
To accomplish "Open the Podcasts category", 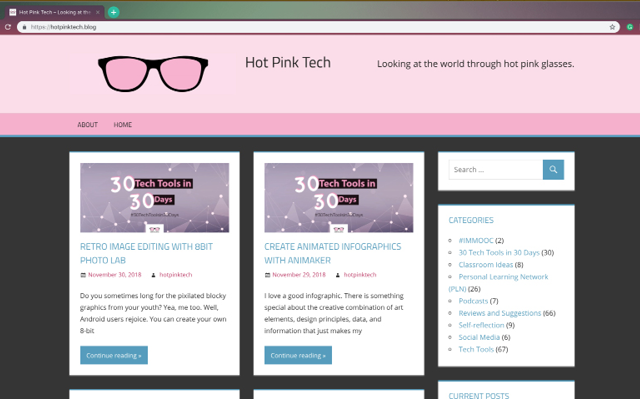I will pos(473,301).
